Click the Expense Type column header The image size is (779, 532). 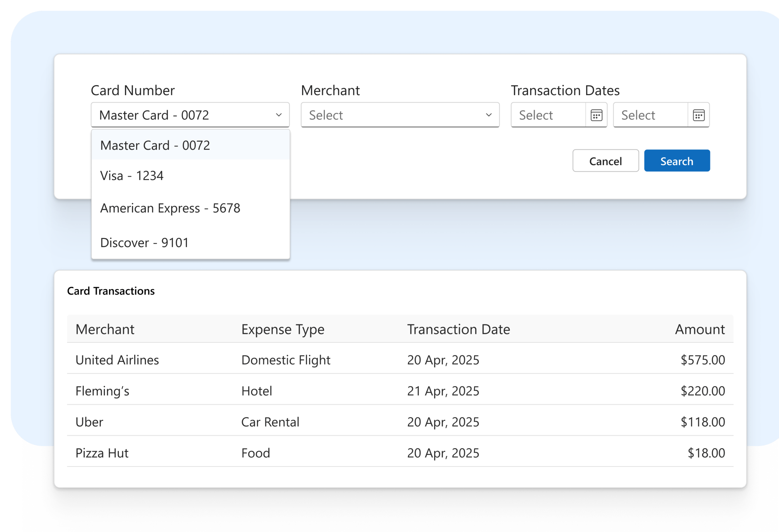[x=283, y=329]
